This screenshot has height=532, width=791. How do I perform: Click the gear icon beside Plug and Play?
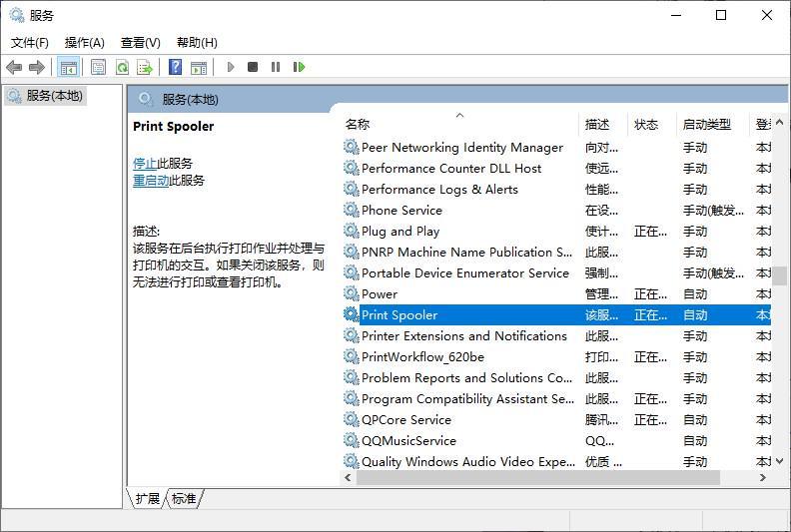(352, 231)
